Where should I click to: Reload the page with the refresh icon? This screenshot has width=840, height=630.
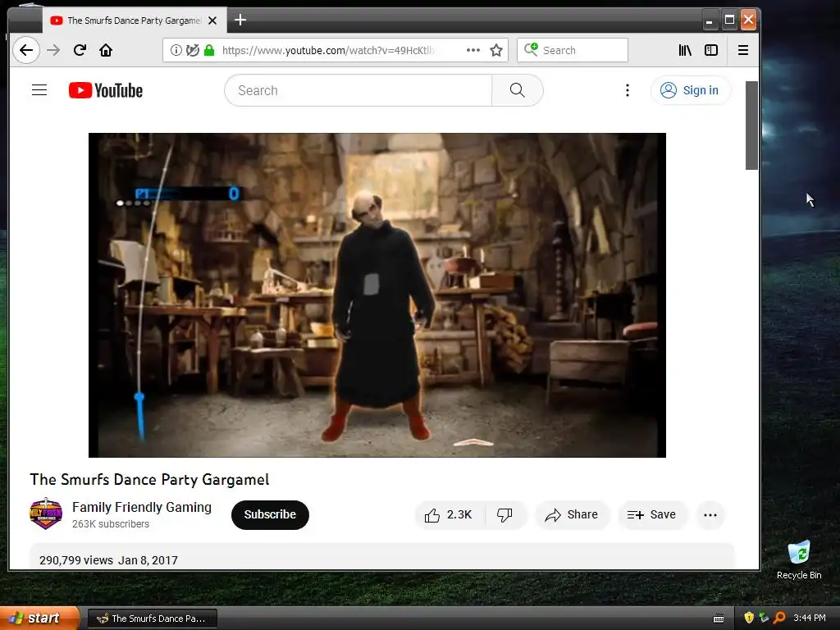coord(80,50)
